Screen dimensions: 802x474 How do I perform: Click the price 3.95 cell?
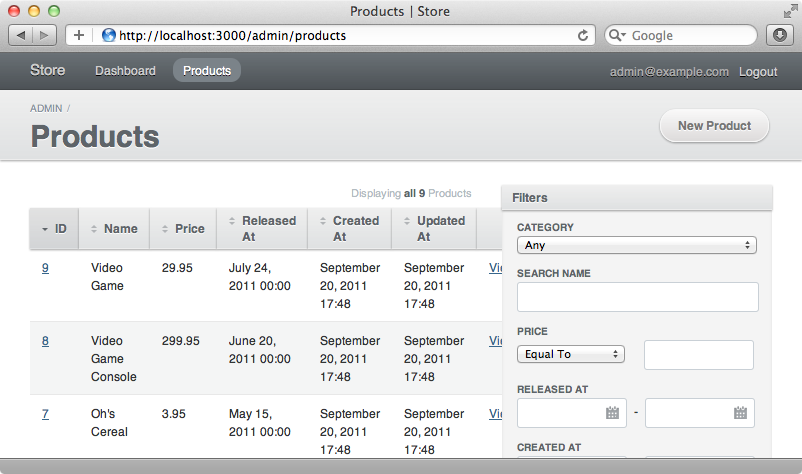pyautogui.click(x=173, y=414)
